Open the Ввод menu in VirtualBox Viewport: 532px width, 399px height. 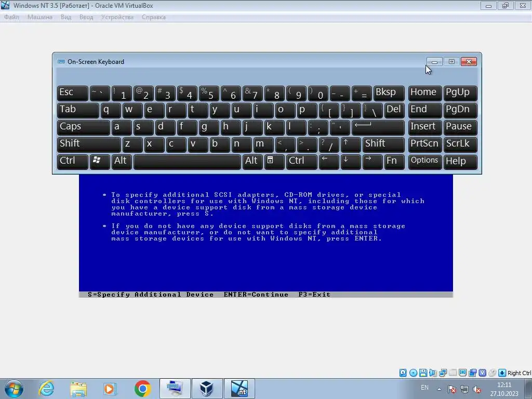[86, 17]
